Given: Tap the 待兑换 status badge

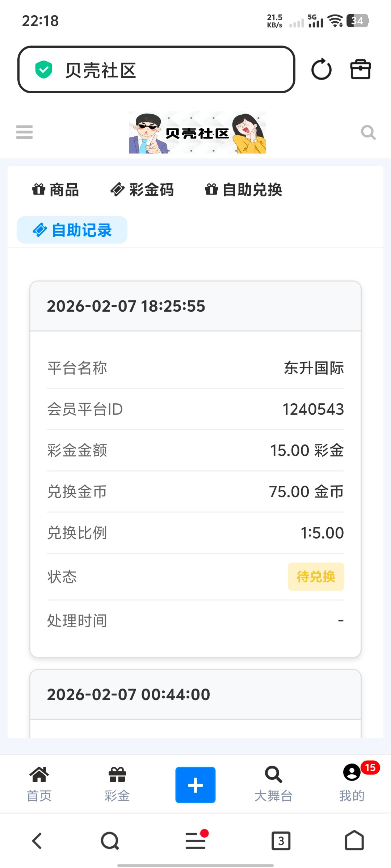Looking at the screenshot, I should (x=316, y=576).
